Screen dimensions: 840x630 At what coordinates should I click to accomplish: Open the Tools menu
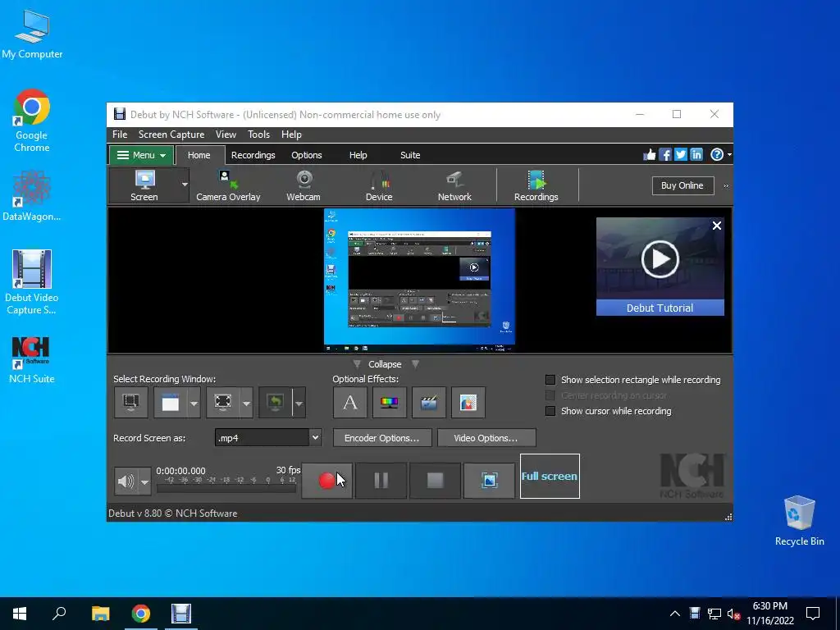click(x=258, y=135)
